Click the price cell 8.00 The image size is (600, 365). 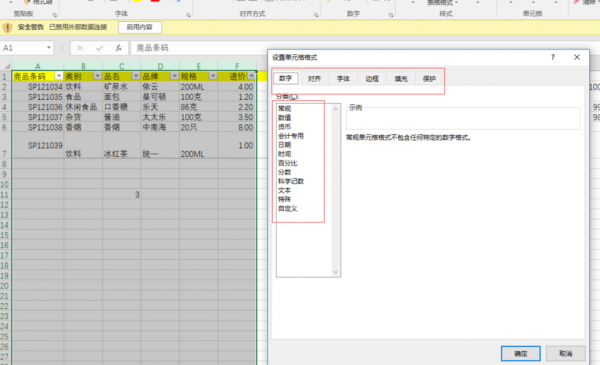tap(237, 127)
